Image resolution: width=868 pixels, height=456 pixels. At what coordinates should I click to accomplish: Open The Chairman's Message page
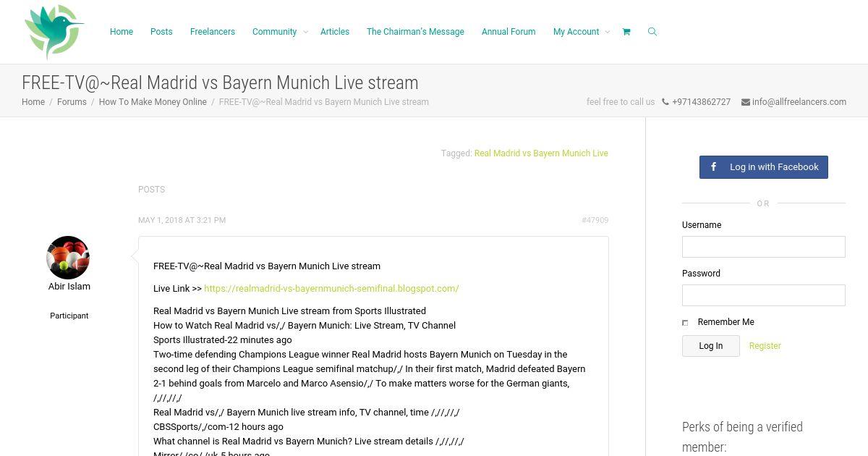coord(415,32)
